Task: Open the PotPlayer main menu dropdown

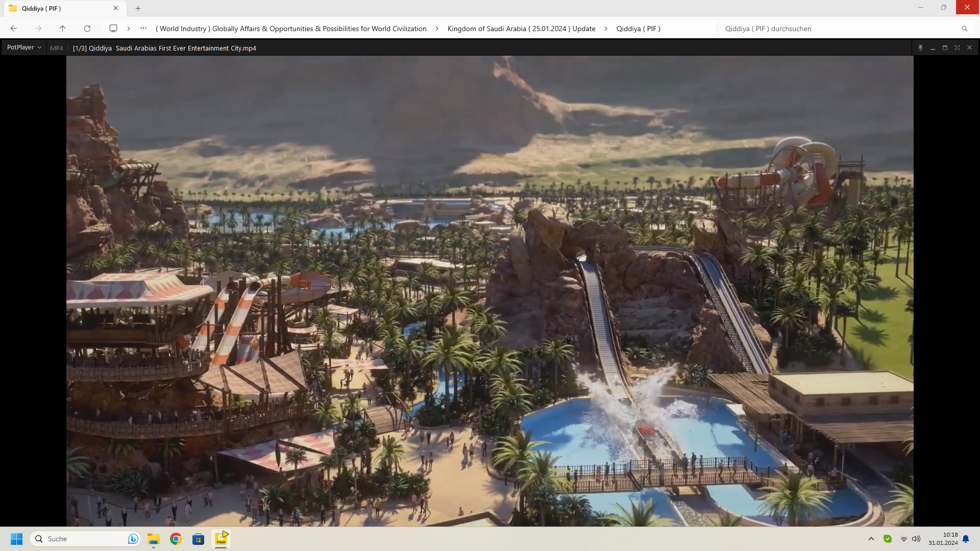Action: click(23, 47)
